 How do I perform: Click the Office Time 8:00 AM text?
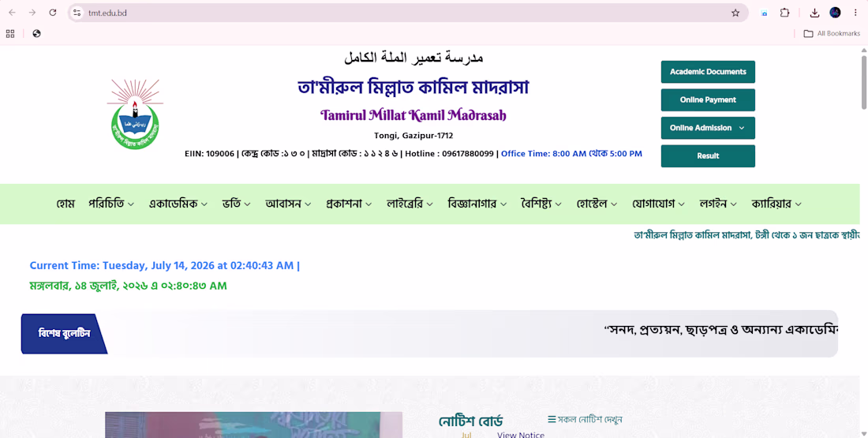click(x=571, y=153)
